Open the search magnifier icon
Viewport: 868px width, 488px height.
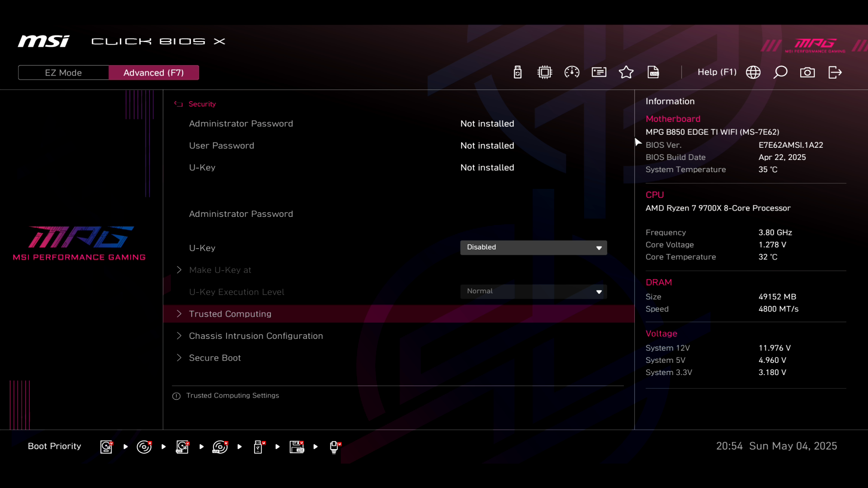click(780, 72)
